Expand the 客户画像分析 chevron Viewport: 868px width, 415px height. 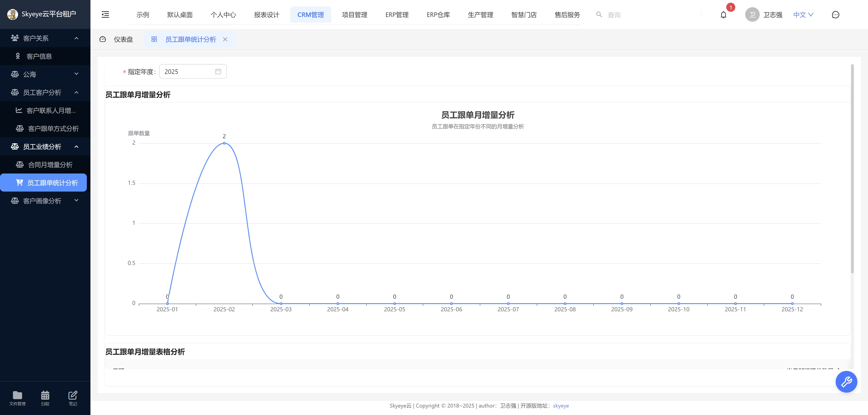[76, 201]
